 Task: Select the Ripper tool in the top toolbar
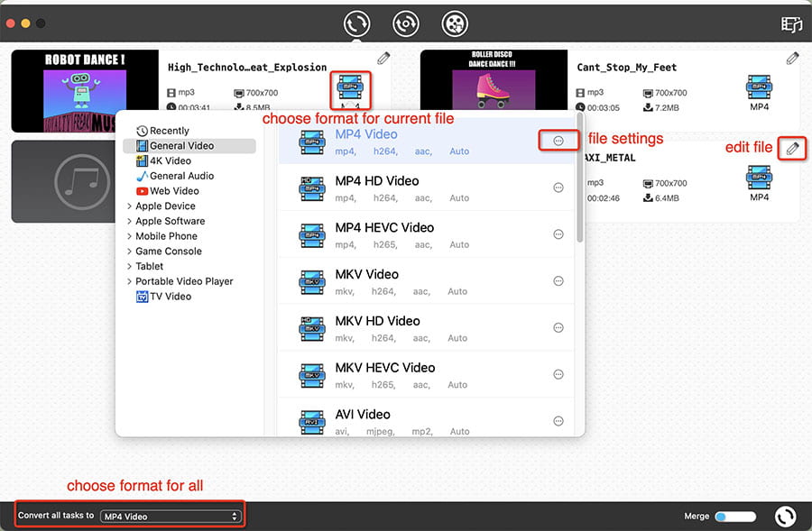[405, 23]
